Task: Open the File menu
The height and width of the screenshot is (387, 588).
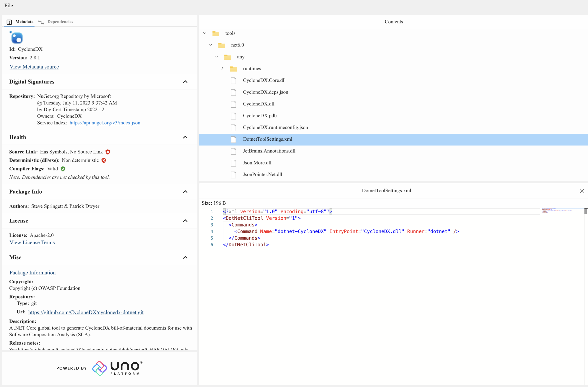Action: 9,5
